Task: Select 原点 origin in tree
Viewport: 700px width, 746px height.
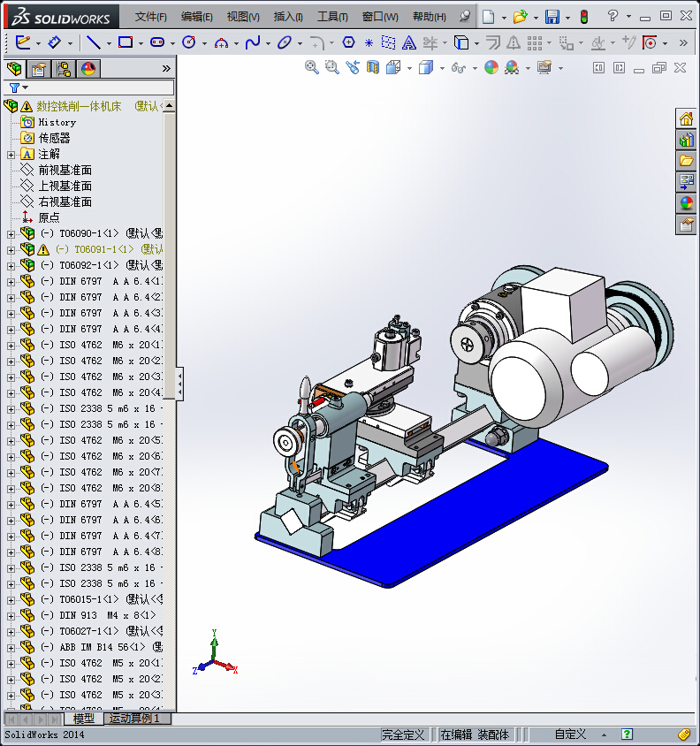Action: point(49,218)
